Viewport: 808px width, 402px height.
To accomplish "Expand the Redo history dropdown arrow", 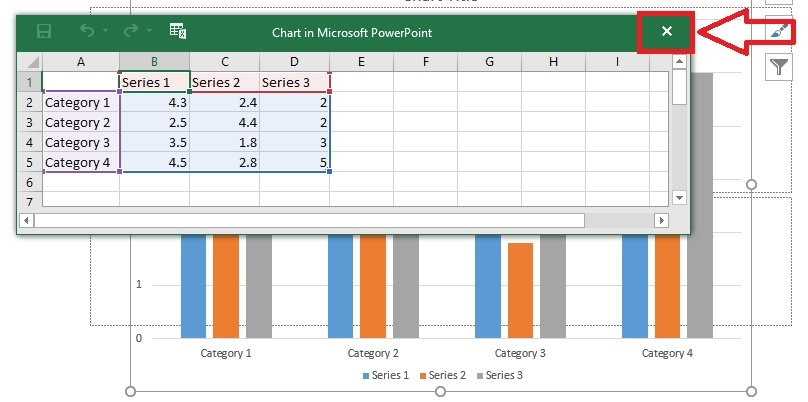I will 149,33.
